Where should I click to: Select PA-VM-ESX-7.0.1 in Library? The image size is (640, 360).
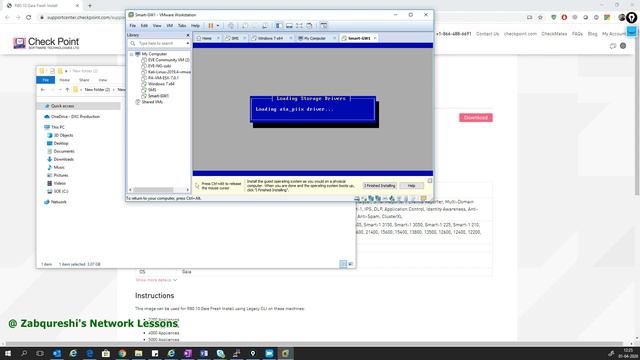pos(163,78)
